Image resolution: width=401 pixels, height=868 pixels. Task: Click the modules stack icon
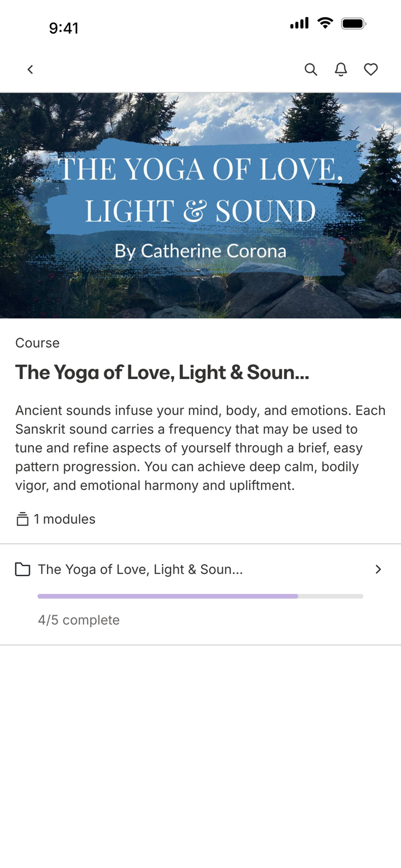click(x=22, y=519)
